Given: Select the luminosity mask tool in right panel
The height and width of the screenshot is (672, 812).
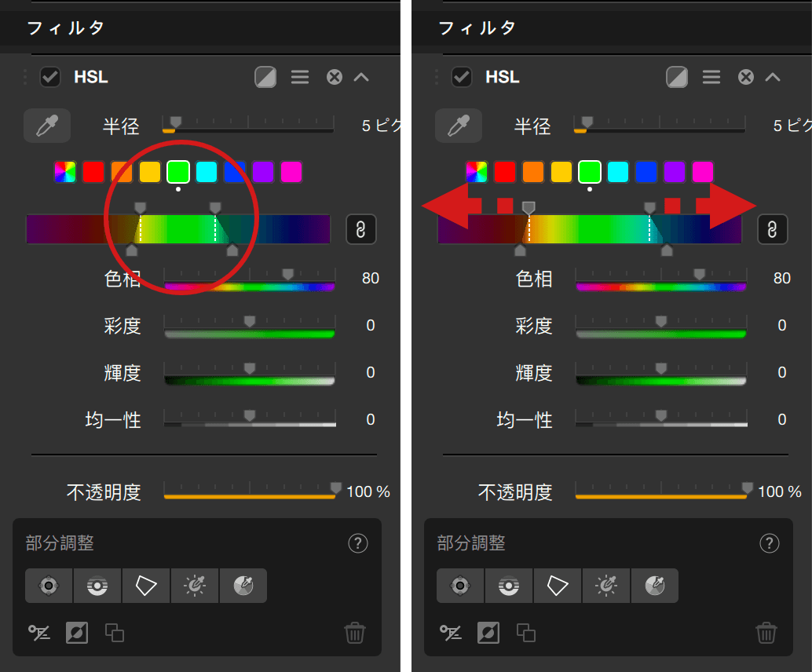Looking at the screenshot, I should pos(606,586).
